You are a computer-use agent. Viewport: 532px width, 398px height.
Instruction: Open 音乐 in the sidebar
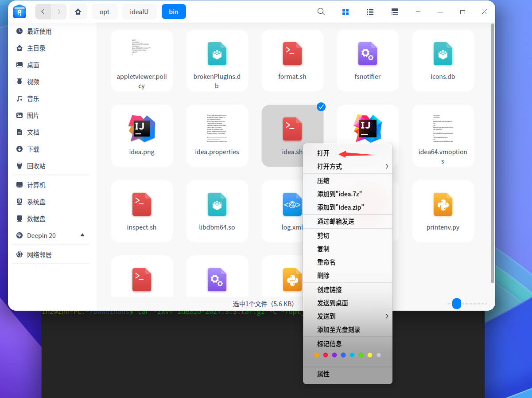tap(52, 98)
